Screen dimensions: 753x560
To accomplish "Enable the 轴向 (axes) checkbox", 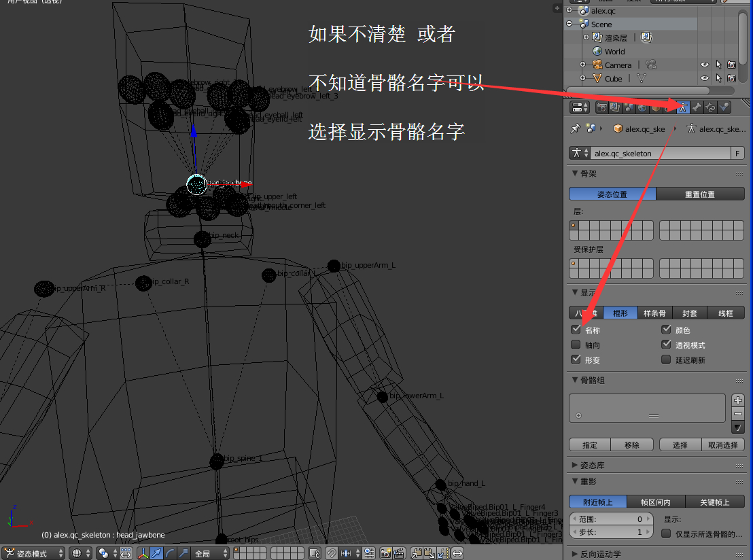I will coord(576,345).
